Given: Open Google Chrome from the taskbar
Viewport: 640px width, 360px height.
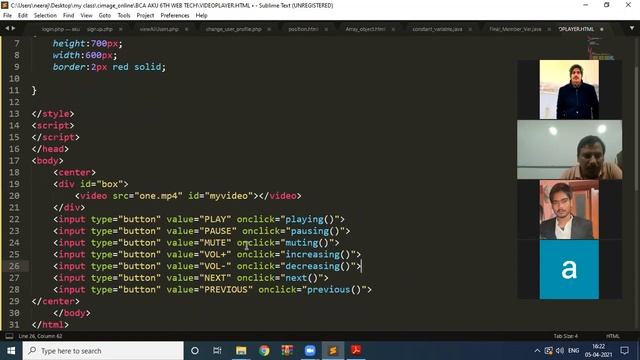Looking at the screenshot, I should point(264,351).
